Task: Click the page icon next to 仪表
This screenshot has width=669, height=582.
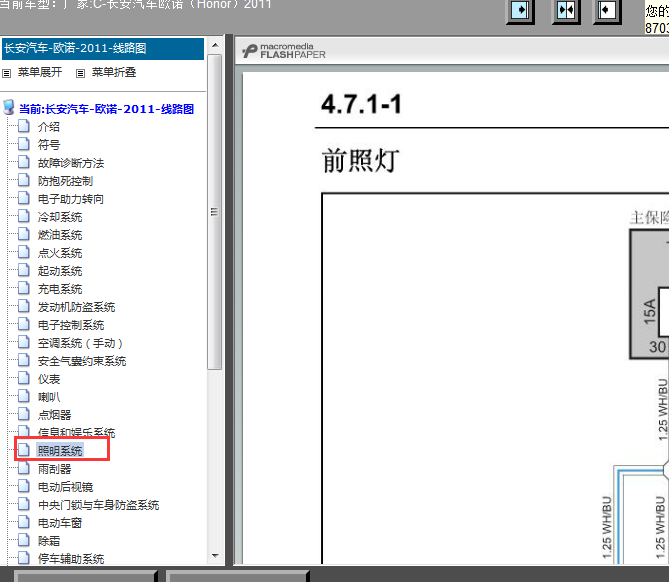Action: click(x=24, y=378)
